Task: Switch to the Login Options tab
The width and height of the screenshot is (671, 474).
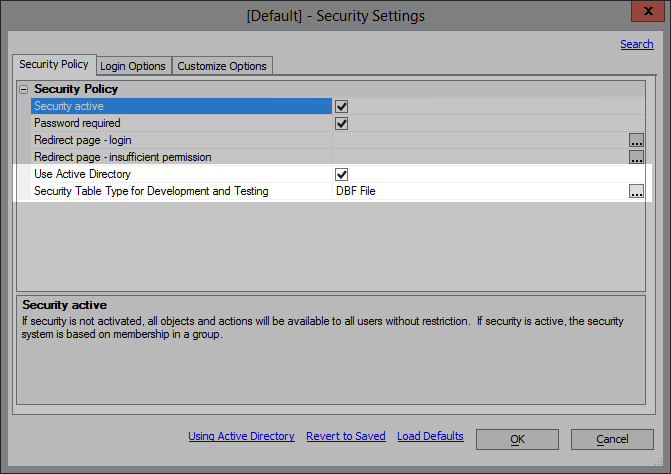Action: coord(133,66)
